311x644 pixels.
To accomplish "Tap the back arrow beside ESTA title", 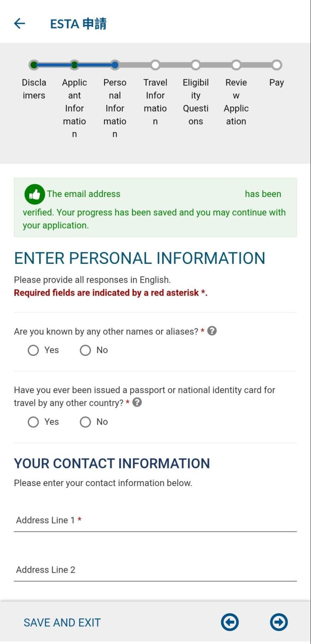I will pyautogui.click(x=20, y=24).
